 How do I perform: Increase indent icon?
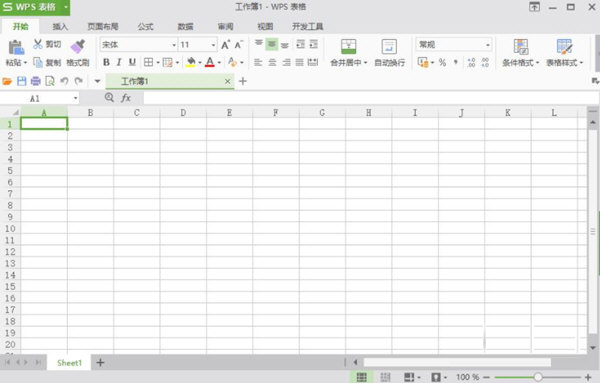point(314,44)
